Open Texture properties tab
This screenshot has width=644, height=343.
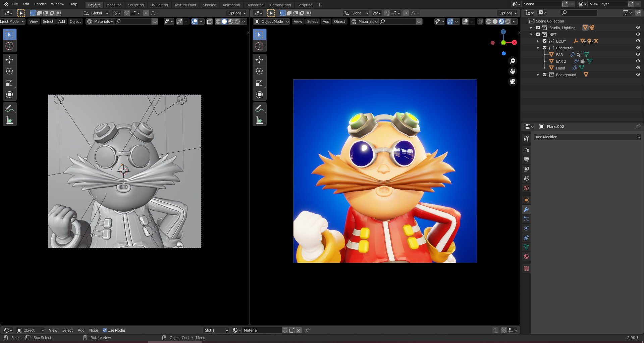click(526, 268)
